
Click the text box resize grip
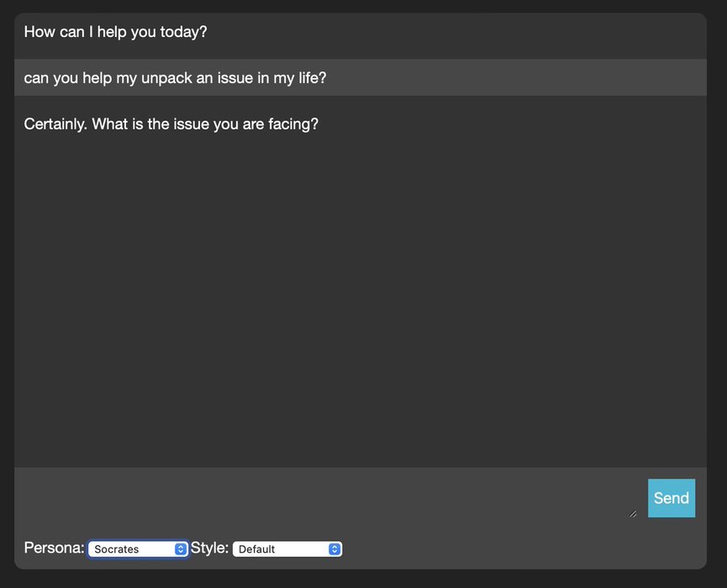pyautogui.click(x=632, y=513)
